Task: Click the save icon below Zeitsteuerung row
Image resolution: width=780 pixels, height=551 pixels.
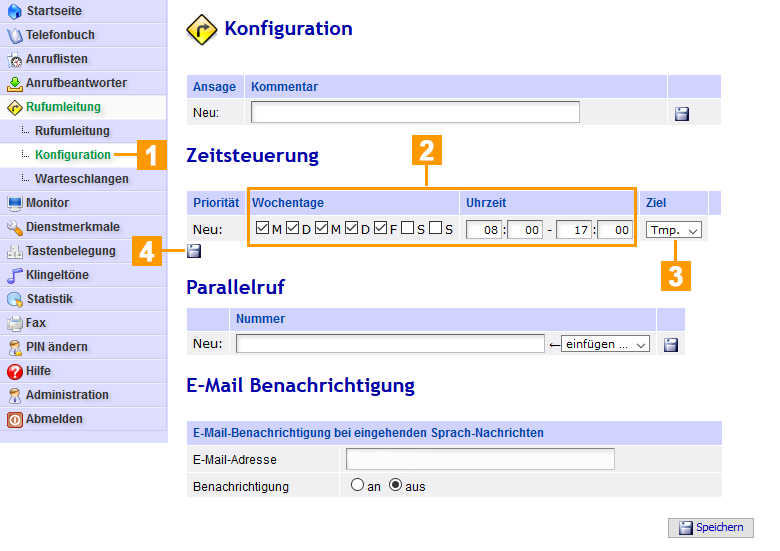Action: click(x=194, y=251)
